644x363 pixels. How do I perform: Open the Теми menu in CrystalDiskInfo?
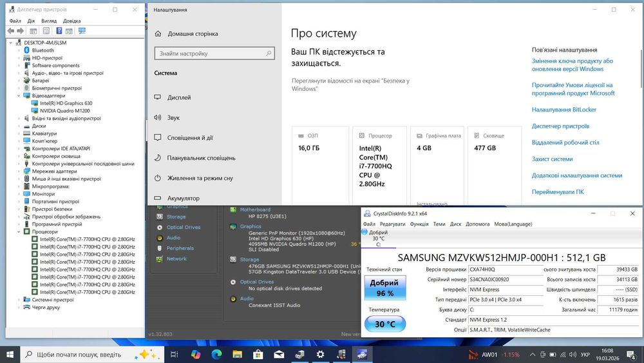[439, 224]
